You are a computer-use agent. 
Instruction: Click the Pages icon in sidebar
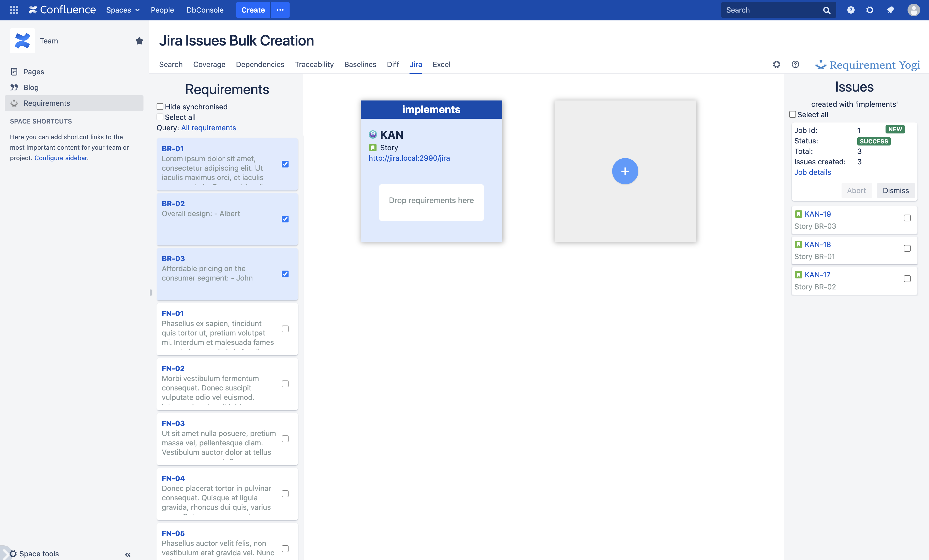[x=14, y=72]
